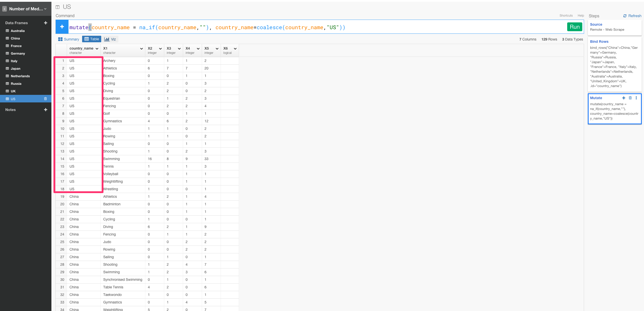Click the plus icon next to Notes

pos(46,110)
